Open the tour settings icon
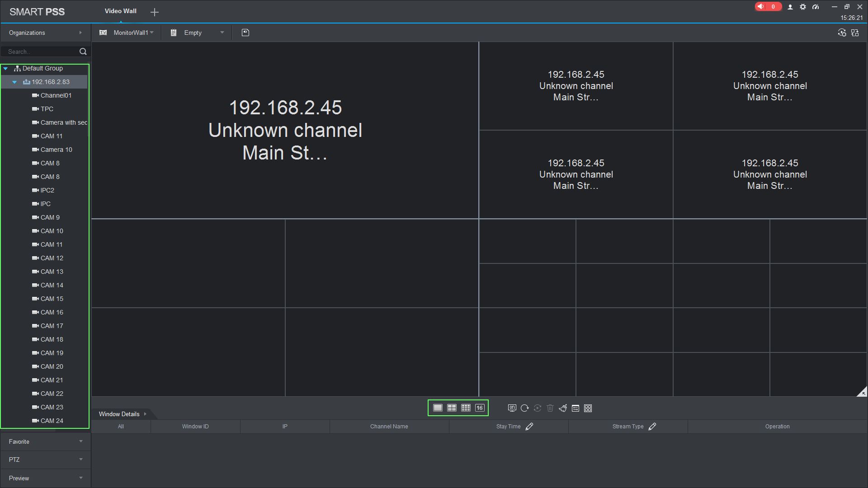Screen dimensions: 868x488 coord(842,33)
